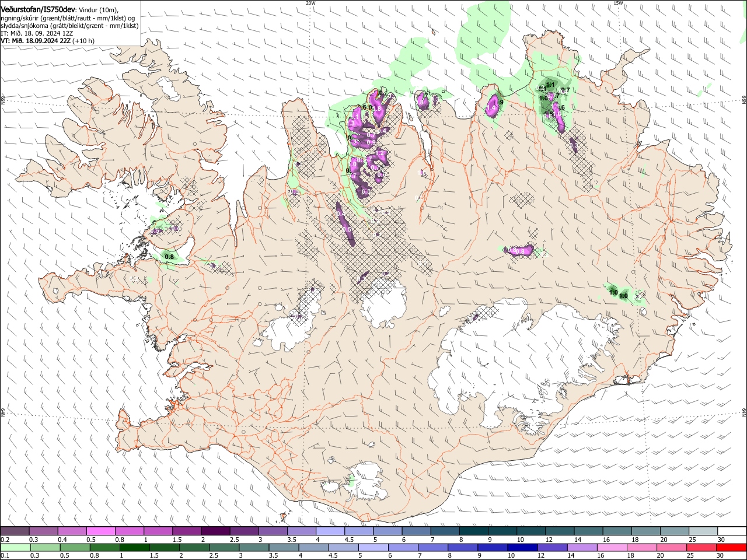Screen dimensions: 747x560
Task: Pick the top-row swatch between 8 and 9
Action: [x=473, y=531]
